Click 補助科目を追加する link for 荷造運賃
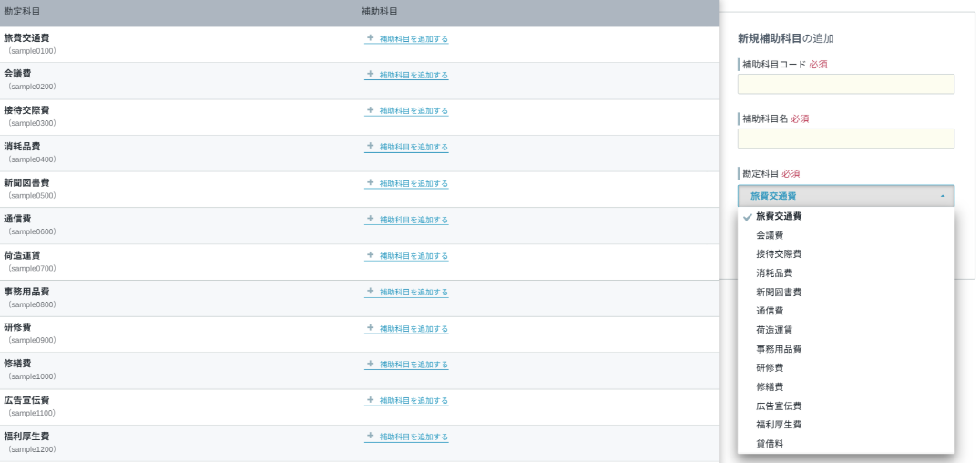Screen dimensions: 980x463 406,256
